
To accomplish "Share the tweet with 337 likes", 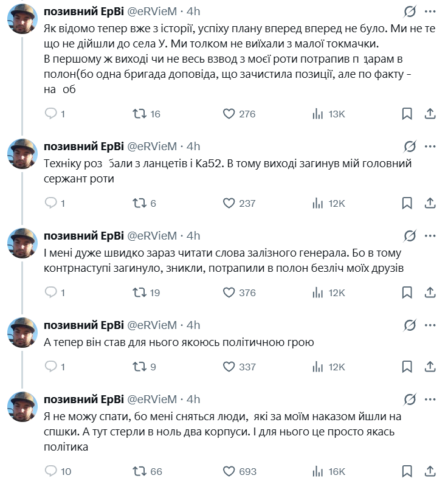I will pyautogui.click(x=430, y=367).
